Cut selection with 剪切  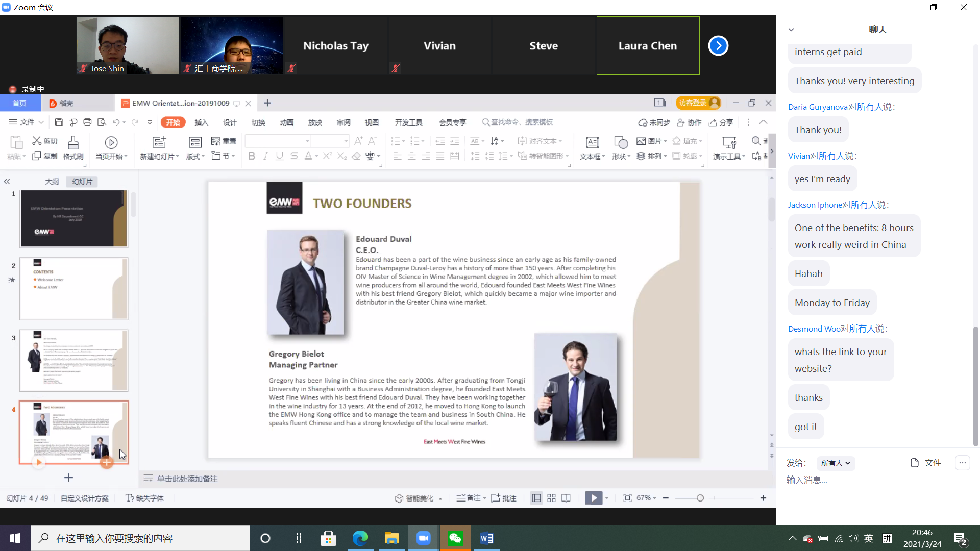tap(45, 141)
